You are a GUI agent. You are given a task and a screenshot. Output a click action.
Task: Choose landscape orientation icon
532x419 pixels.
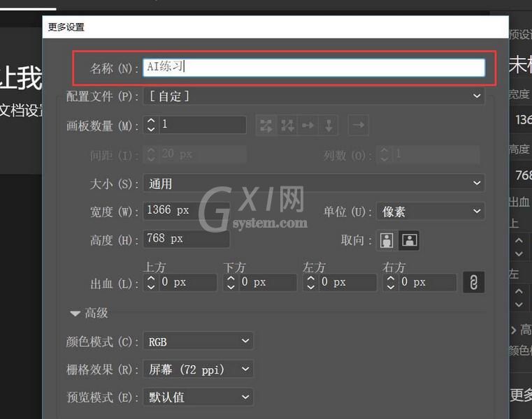click(409, 240)
